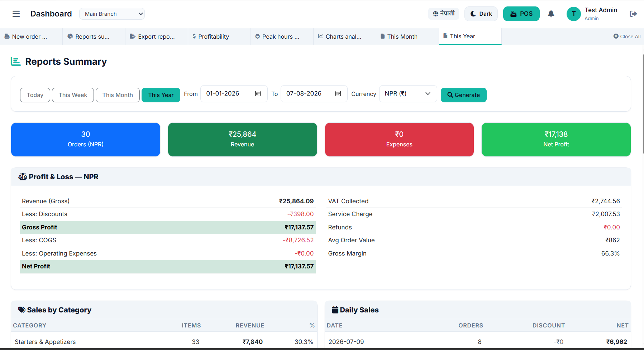Open the Currency NPR dropdown
The width and height of the screenshot is (644, 350).
[x=408, y=94]
